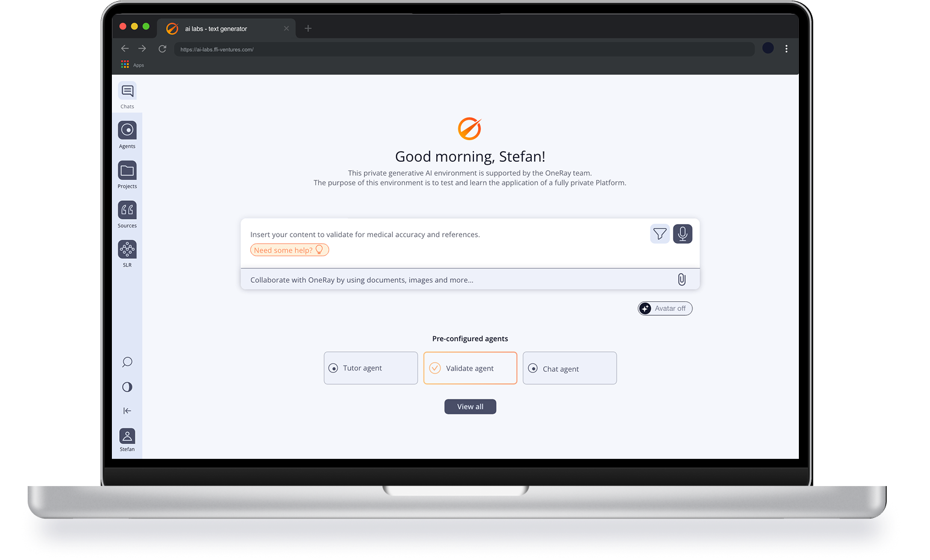The image size is (930, 560).
Task: Select the Tutor agent option
Action: click(371, 368)
